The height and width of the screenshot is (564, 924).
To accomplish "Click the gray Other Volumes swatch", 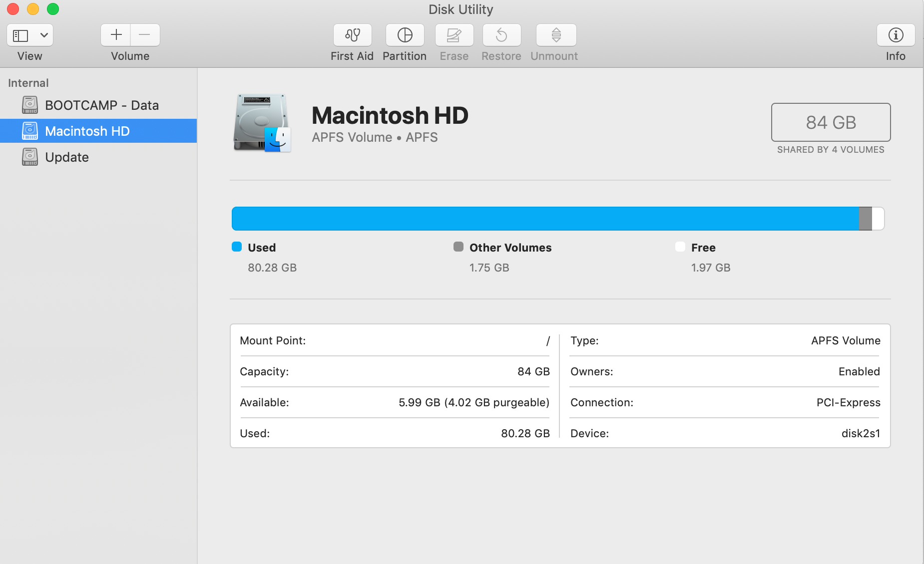I will [x=459, y=247].
